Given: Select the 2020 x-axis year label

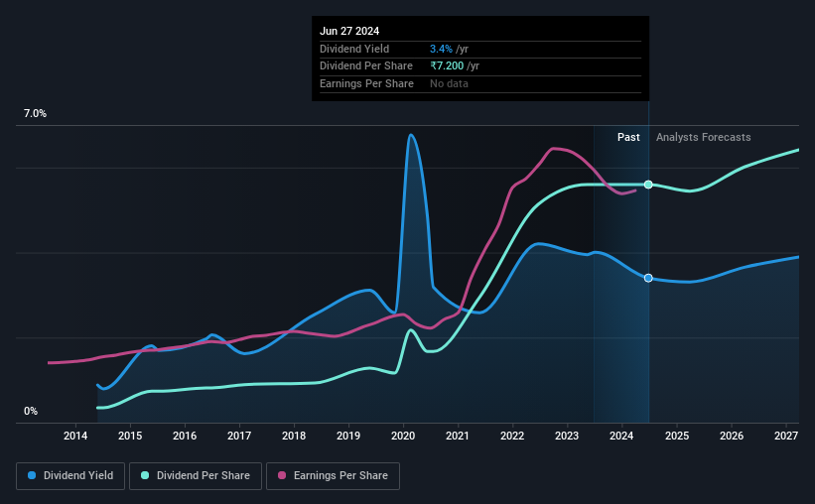Looking at the screenshot, I should (x=403, y=436).
